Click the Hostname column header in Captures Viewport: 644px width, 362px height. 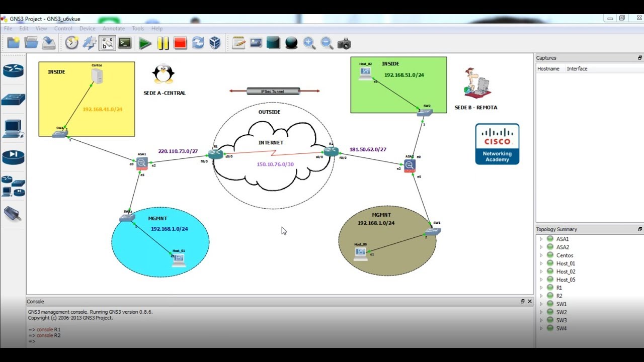[x=548, y=69]
